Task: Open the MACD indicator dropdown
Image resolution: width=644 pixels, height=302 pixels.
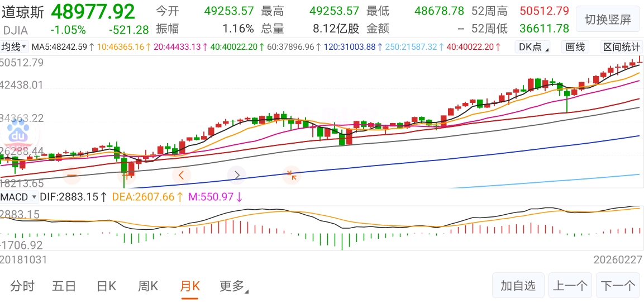Action: 19,197
